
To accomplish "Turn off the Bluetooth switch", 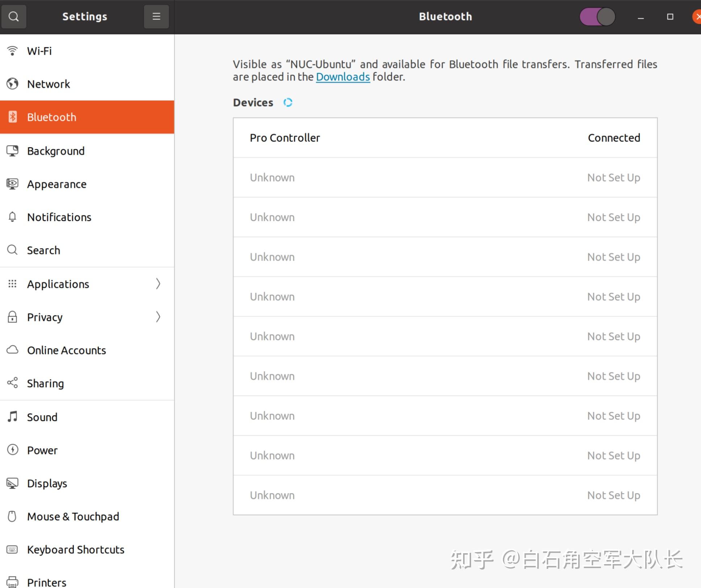I will (x=597, y=17).
